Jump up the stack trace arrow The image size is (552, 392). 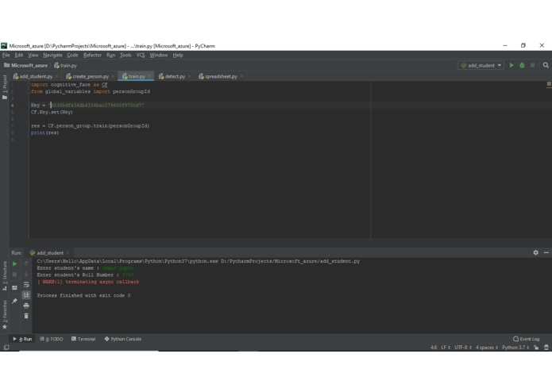26,263
